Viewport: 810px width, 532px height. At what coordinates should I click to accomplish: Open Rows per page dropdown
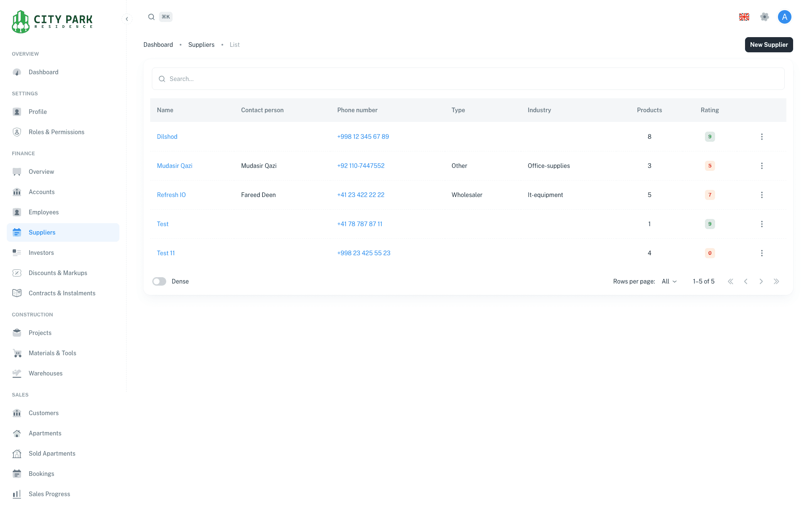669,281
